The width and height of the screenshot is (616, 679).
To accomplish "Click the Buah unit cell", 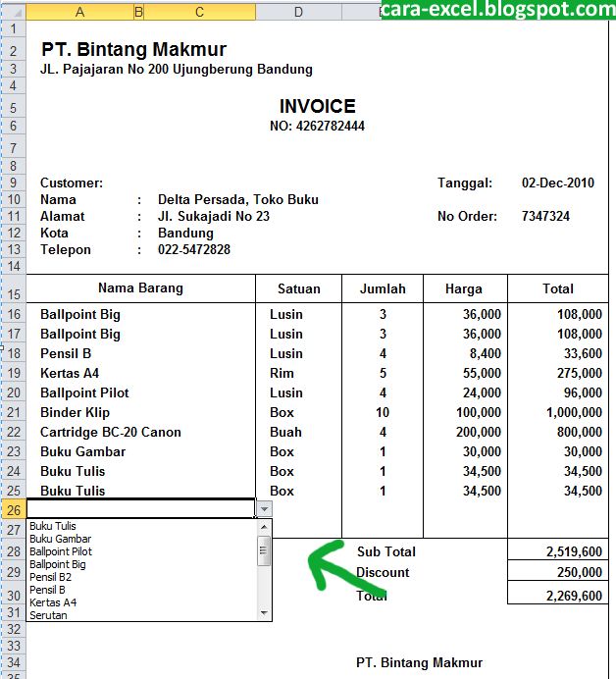I will (x=285, y=432).
